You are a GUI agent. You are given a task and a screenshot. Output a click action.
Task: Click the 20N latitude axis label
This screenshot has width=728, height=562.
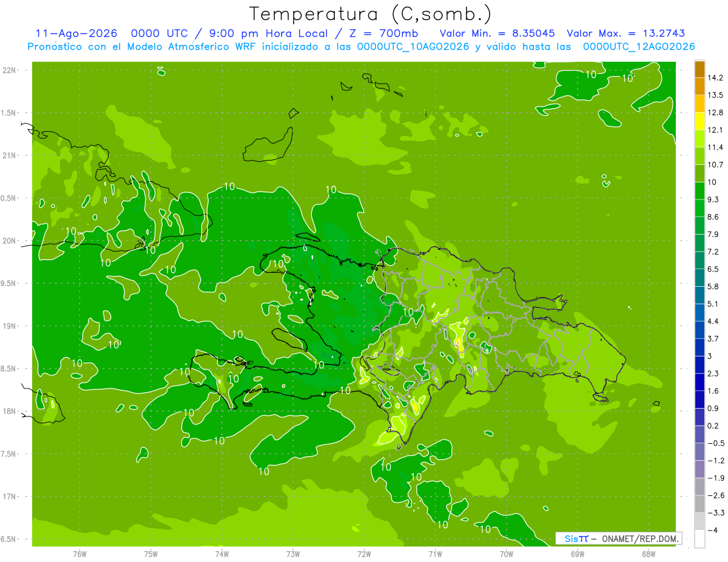coord(10,241)
